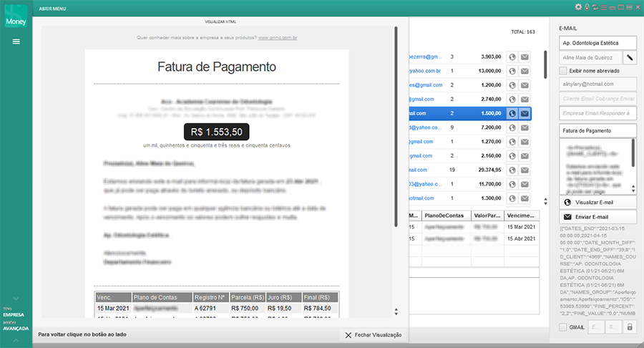Click the email message box scrollbar
This screenshot has width=644, height=348.
coord(633,152)
